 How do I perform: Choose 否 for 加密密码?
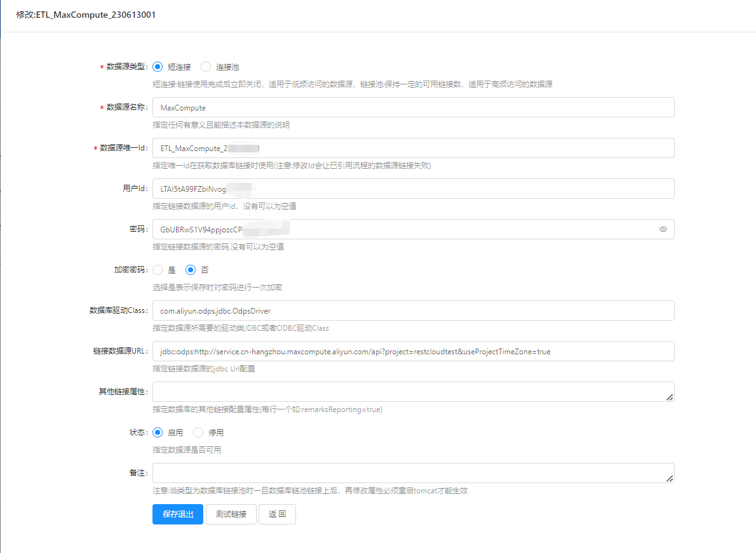191,270
